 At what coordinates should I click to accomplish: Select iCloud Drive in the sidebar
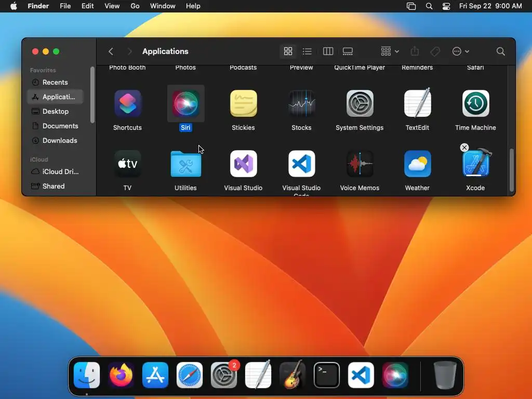pyautogui.click(x=55, y=171)
